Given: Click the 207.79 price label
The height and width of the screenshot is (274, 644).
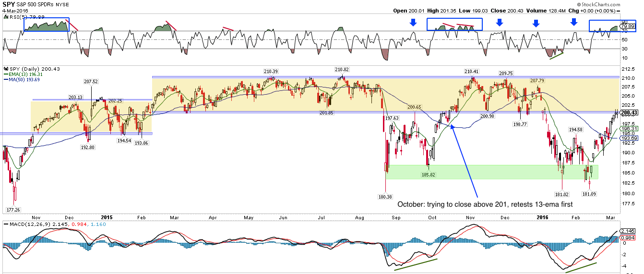Looking at the screenshot, I should (538, 80).
